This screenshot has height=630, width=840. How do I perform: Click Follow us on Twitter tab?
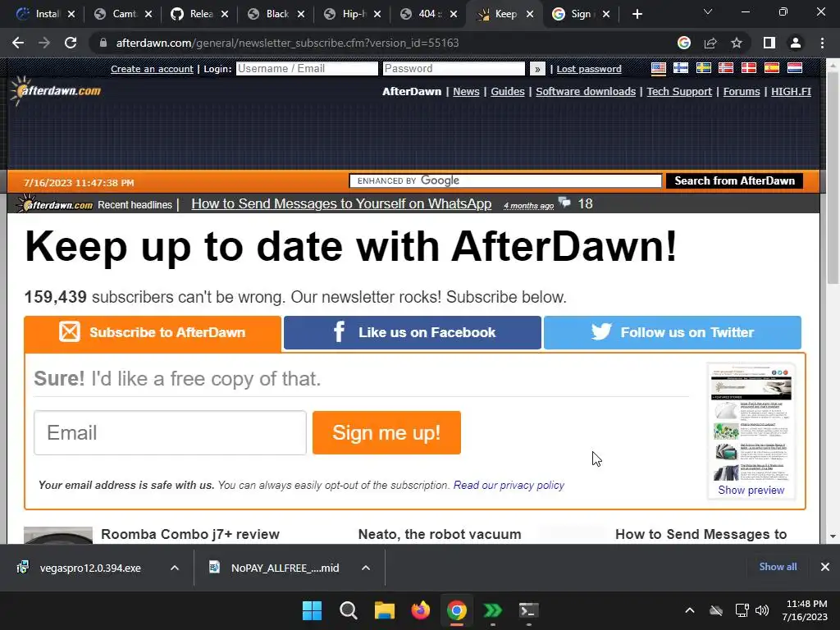(x=673, y=333)
